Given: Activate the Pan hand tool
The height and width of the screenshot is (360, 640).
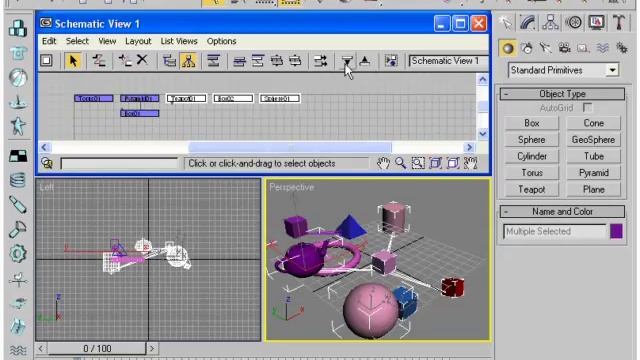Looking at the screenshot, I should coord(383,163).
